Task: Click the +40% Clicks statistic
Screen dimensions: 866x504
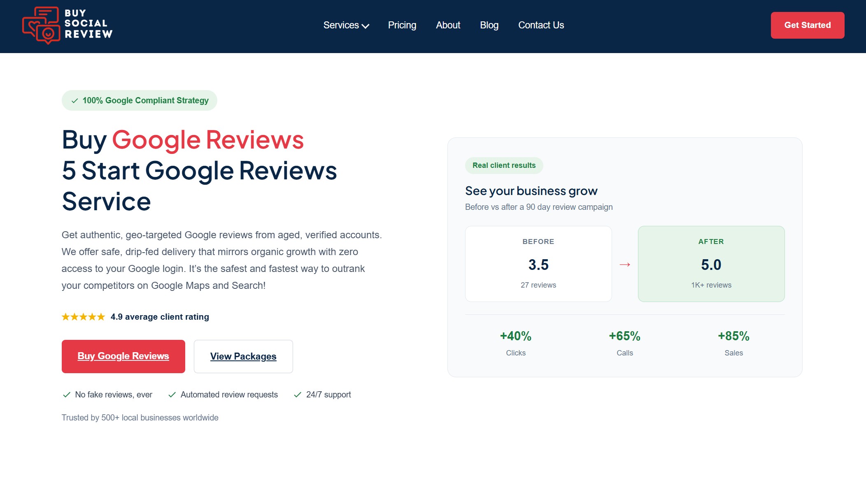Action: pyautogui.click(x=516, y=344)
